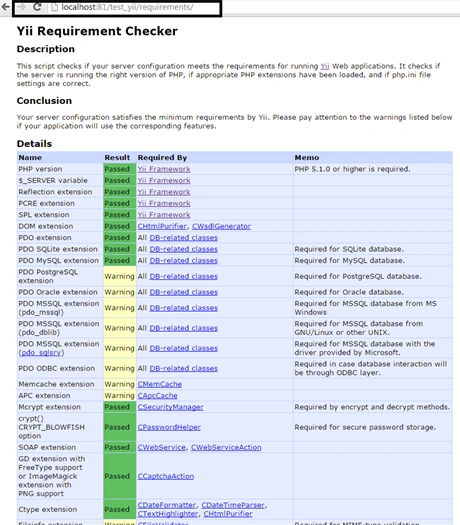Open Yii Framework link in $_SERVER variable row
The height and width of the screenshot is (525, 460).
coord(164,180)
